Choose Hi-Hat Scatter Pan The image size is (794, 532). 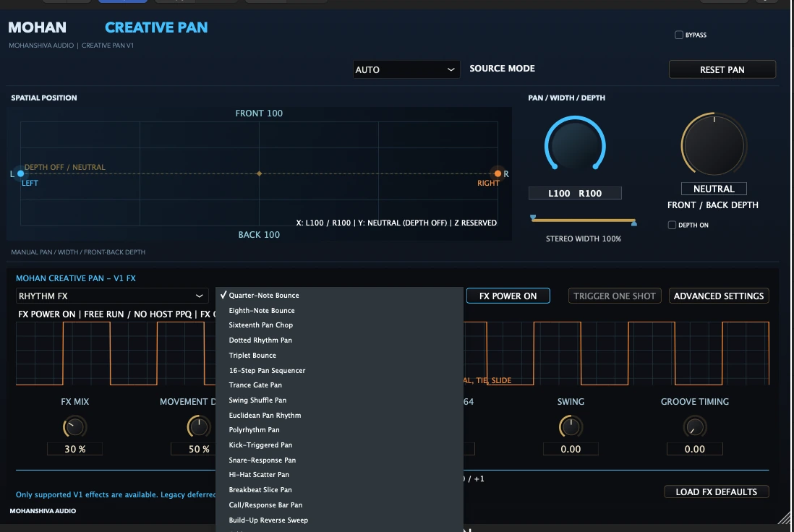click(339, 474)
